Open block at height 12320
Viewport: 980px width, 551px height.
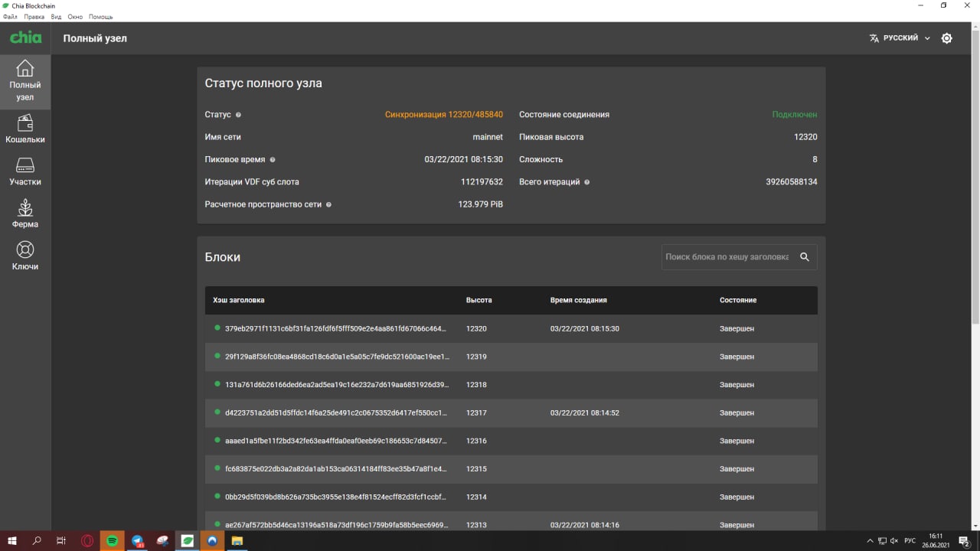click(511, 328)
